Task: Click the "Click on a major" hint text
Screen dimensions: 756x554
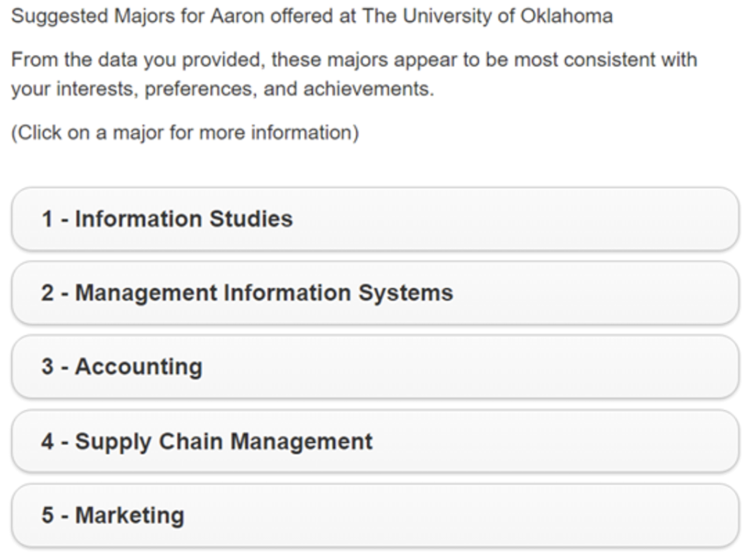Action: pos(185,134)
